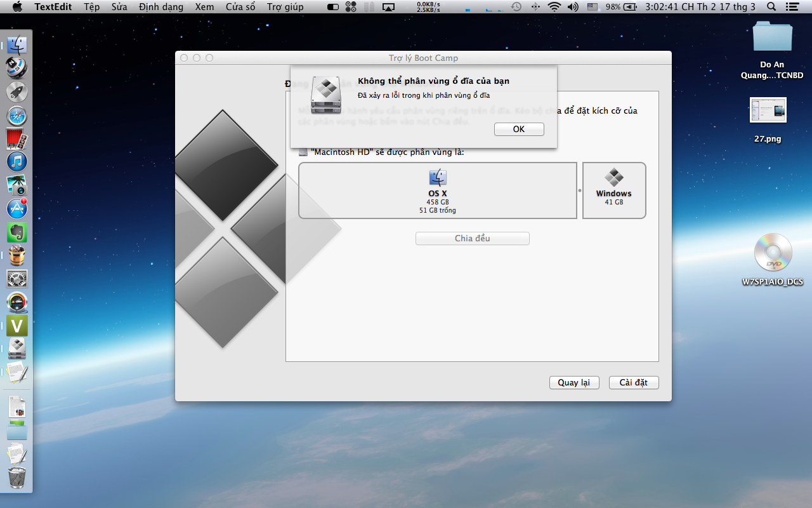Click the 458 GB size text
Screen dimensions: 812x508
pyautogui.click(x=438, y=202)
